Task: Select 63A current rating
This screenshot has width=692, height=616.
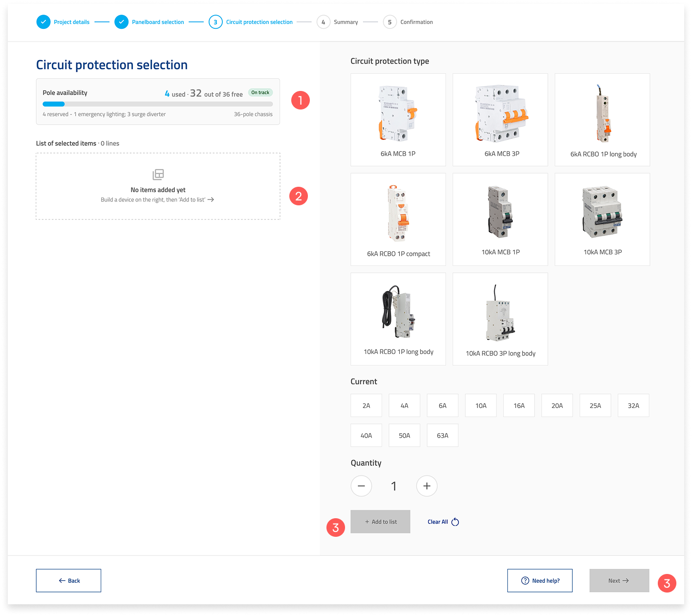Action: tap(443, 435)
